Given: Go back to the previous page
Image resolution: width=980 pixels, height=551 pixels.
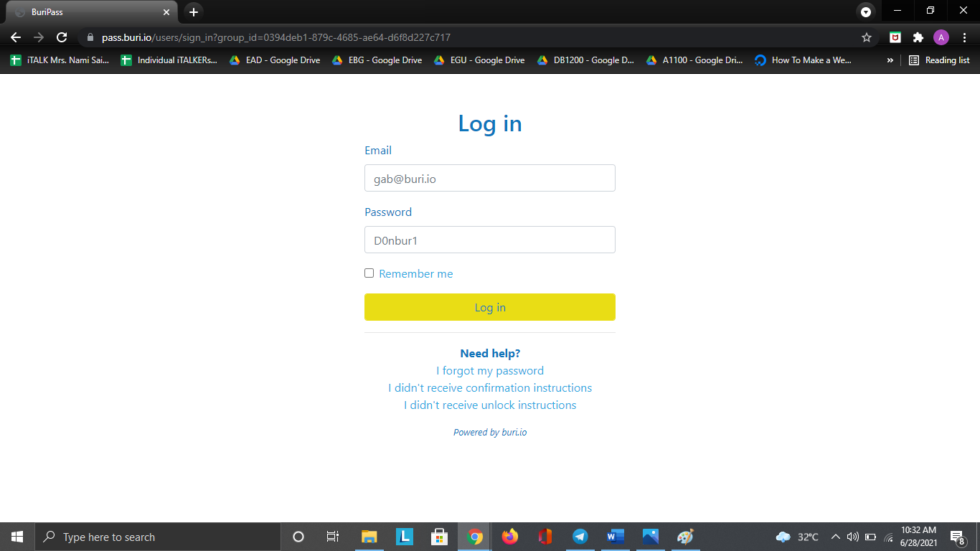Looking at the screenshot, I should point(16,37).
